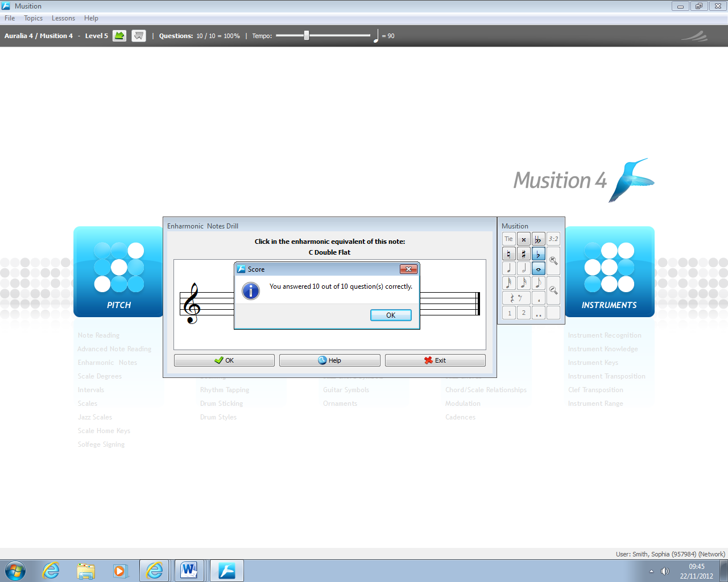Open the Instrument Knowledge topic
Image resolution: width=728 pixels, height=582 pixels.
point(603,349)
